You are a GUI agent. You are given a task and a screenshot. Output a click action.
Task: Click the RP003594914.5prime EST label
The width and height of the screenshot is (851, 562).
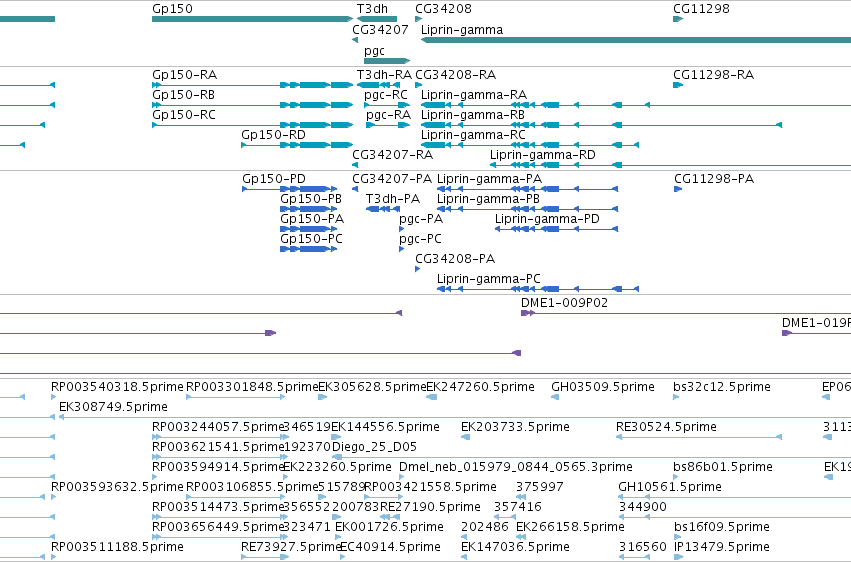click(x=219, y=468)
